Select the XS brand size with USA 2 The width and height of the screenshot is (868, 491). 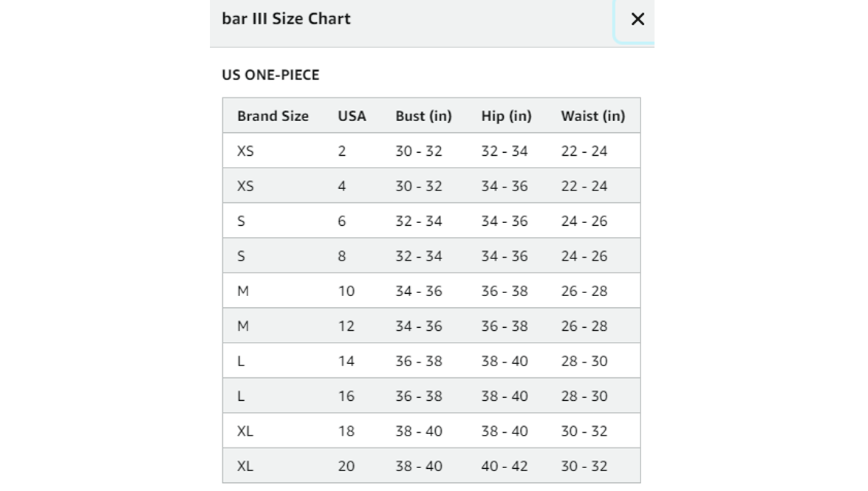click(245, 151)
